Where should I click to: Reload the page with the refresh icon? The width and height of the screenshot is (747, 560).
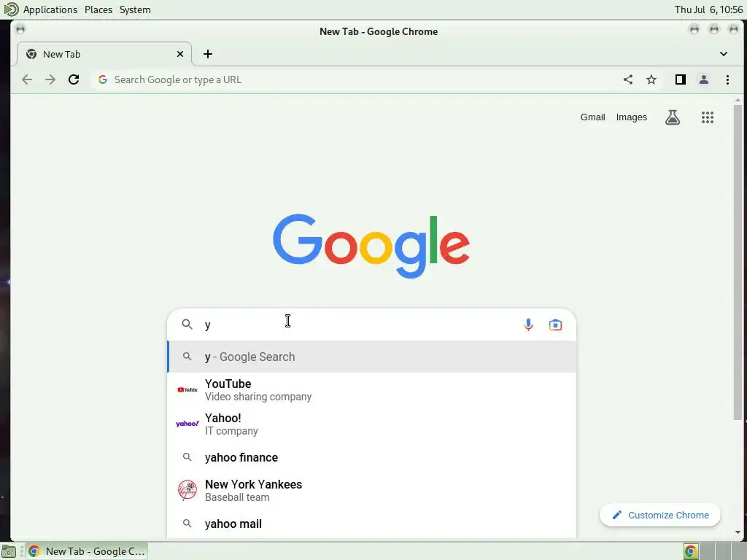(74, 79)
